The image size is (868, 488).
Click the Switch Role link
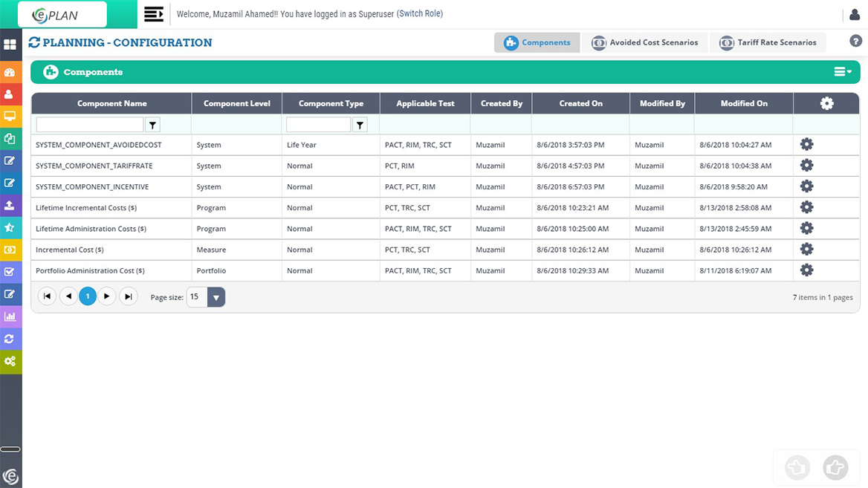tap(420, 13)
